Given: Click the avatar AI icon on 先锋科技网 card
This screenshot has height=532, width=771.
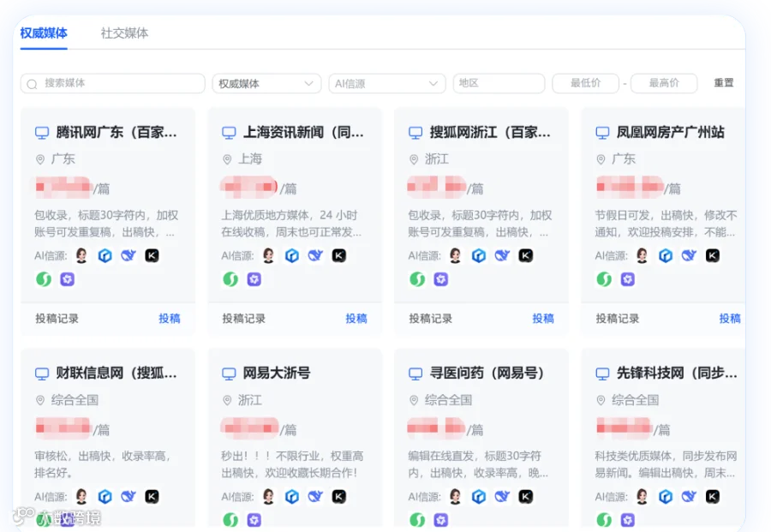Looking at the screenshot, I should pos(642,497).
